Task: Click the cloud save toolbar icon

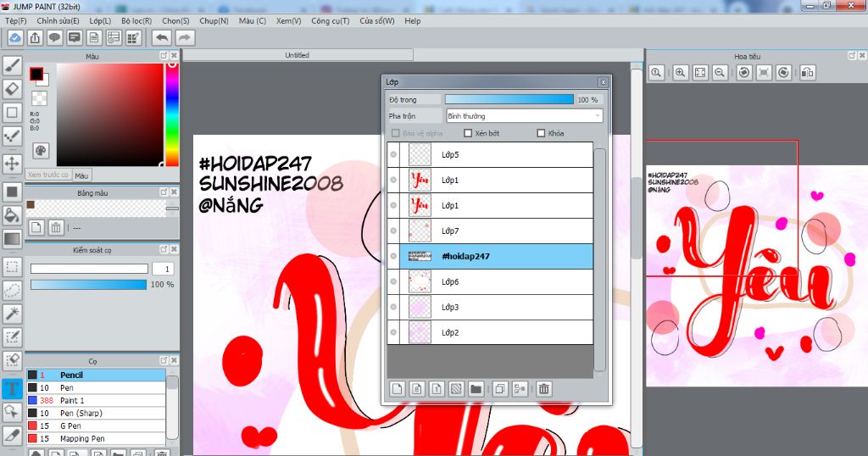Action: [x=15, y=37]
